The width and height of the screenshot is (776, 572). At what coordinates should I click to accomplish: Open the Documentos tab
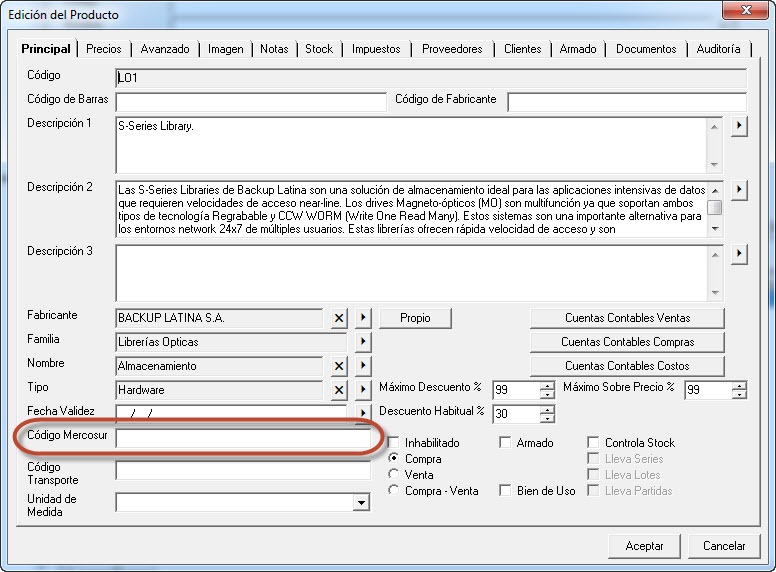click(646, 49)
